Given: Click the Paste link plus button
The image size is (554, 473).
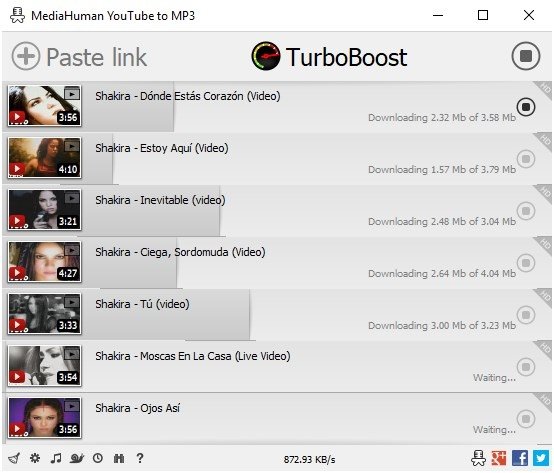Looking at the screenshot, I should [x=26, y=56].
